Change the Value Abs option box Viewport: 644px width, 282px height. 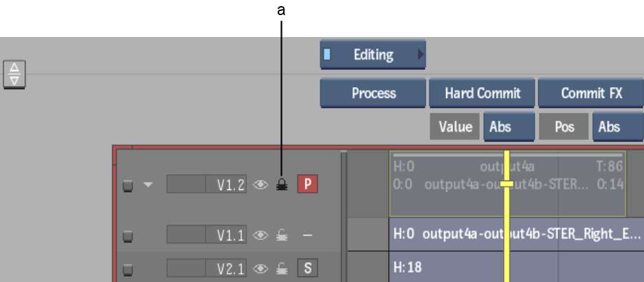[509, 127]
